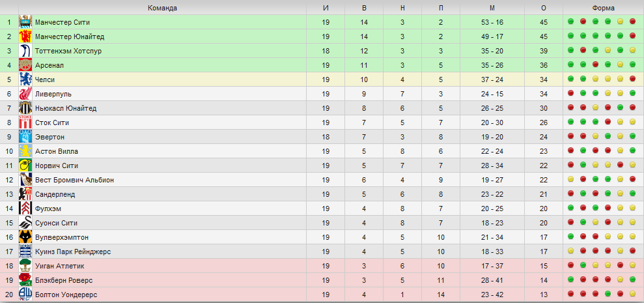This screenshot has height=303, width=644.
Task: Click the Chelsea lion crest icon
Action: [x=25, y=79]
